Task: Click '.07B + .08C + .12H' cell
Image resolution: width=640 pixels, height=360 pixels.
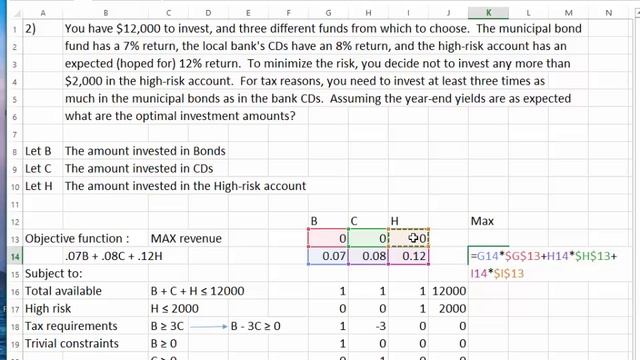Action: coord(113,256)
